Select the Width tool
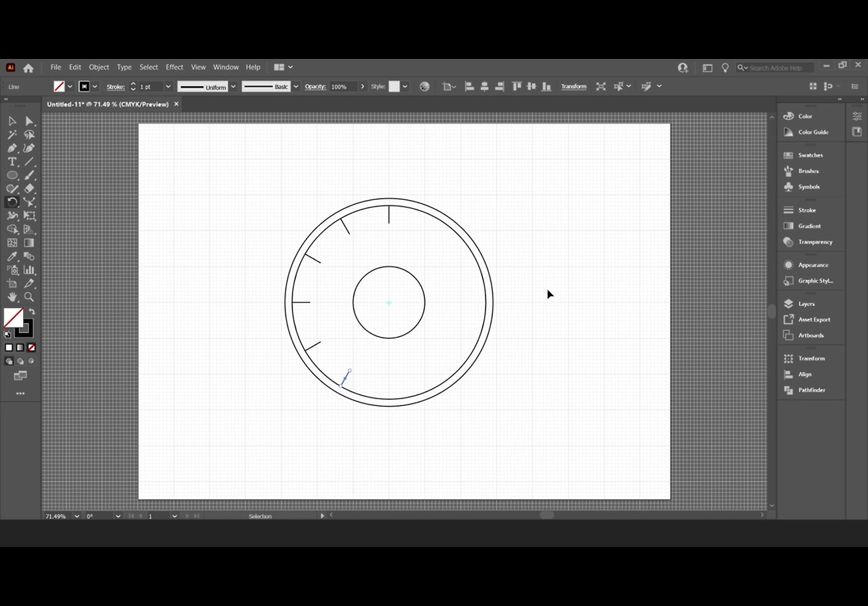Image resolution: width=868 pixels, height=606 pixels. pos(12,216)
